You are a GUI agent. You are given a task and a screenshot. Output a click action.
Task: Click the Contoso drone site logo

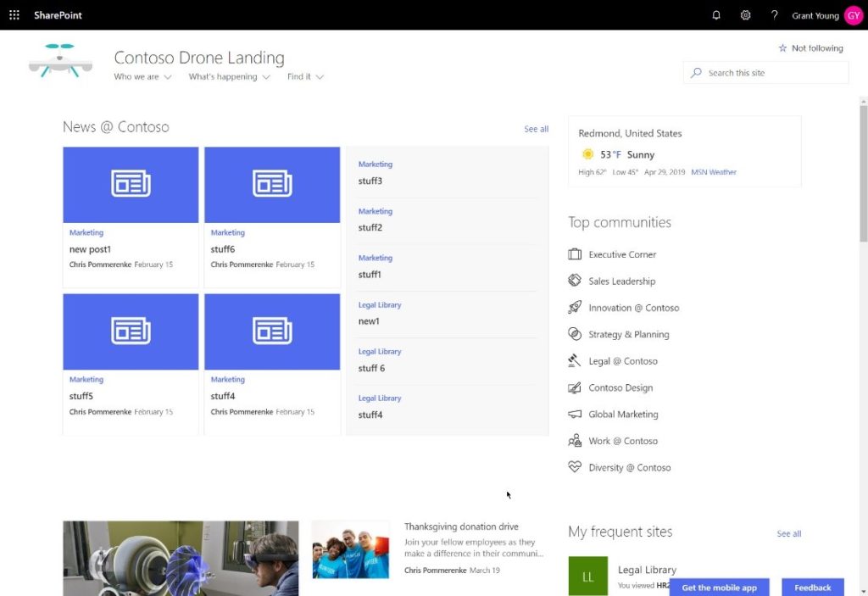point(60,61)
